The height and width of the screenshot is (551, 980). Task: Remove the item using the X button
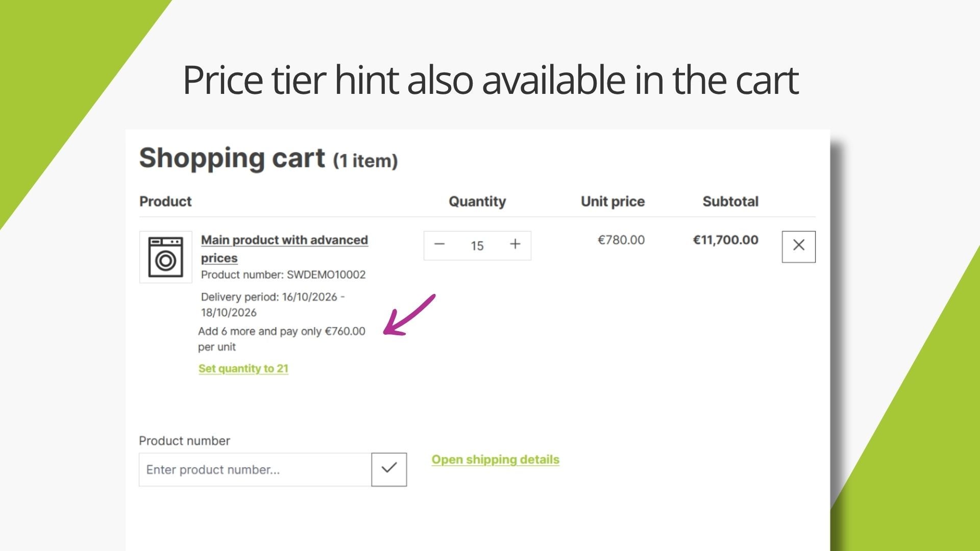[798, 246]
